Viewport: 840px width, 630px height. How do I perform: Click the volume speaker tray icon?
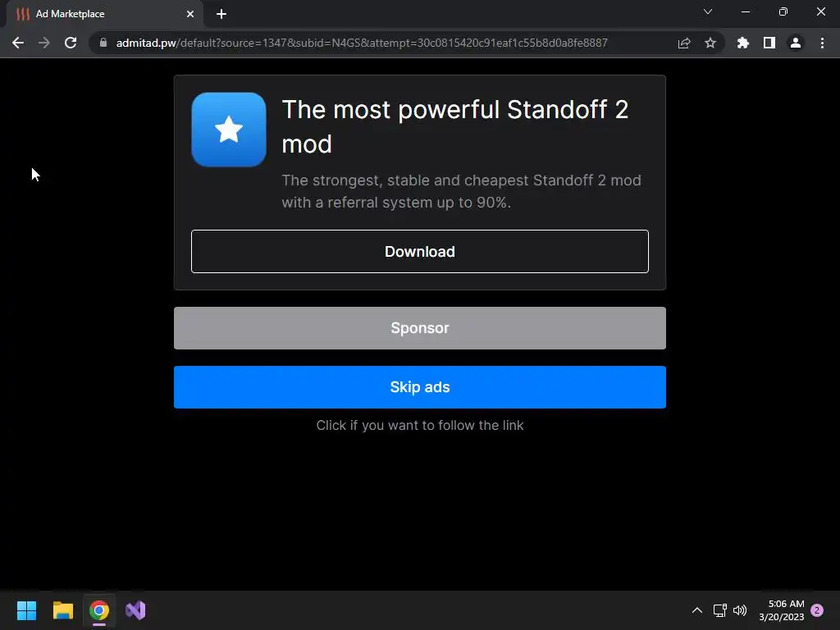(740, 610)
